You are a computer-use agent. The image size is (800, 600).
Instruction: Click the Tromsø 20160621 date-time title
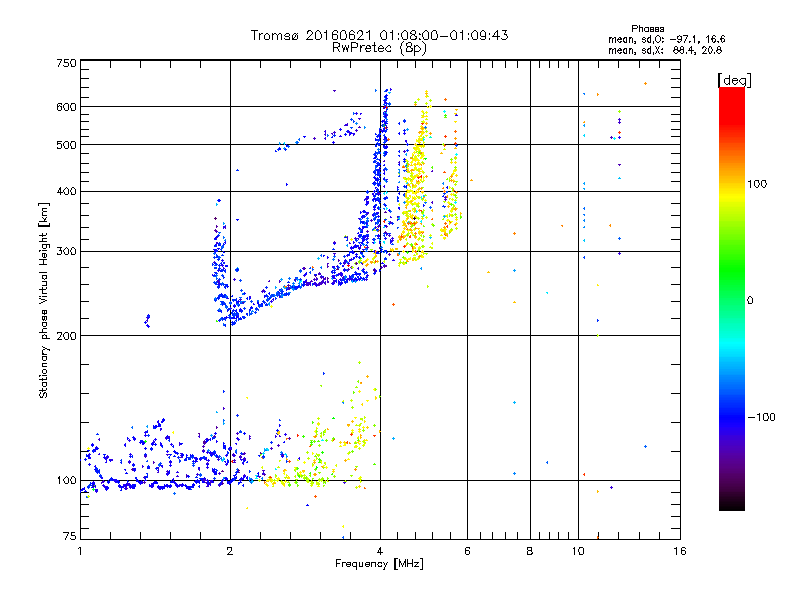click(x=379, y=35)
